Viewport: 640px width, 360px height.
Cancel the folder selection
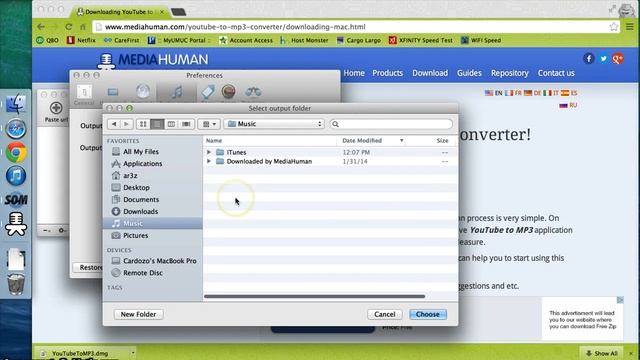tap(384, 314)
